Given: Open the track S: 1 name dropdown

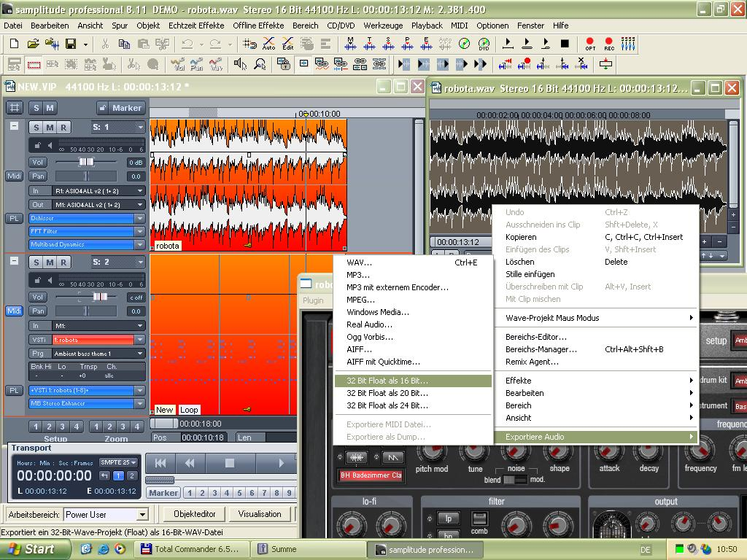Looking at the screenshot, I should coord(140,127).
